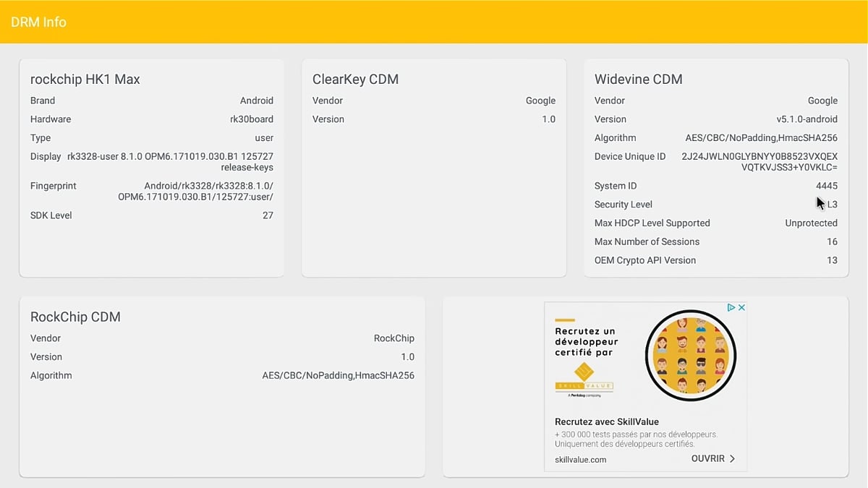The width and height of the screenshot is (868, 488).
Task: Click RockChip CDM Version value '1.0'
Action: coord(408,357)
